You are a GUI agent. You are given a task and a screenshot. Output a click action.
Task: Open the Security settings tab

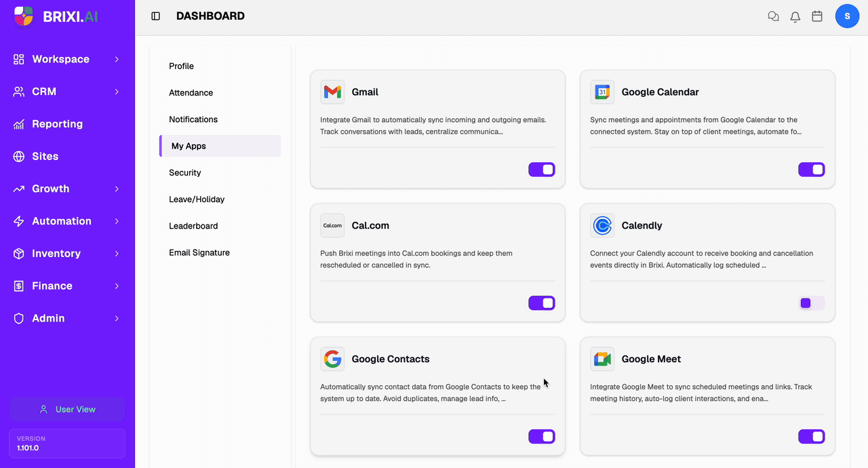click(220, 173)
